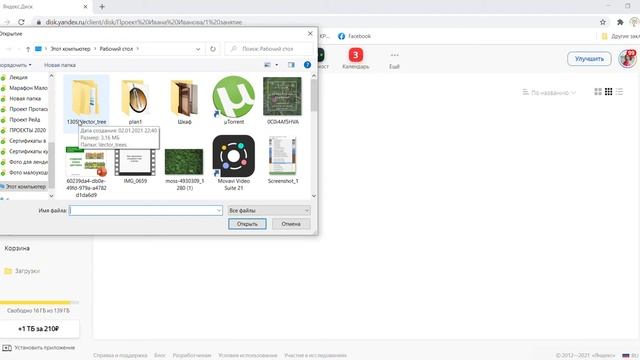Viewport: 640px width, 360px height.
Task: Click the dialog help question mark icon
Action: click(307, 65)
